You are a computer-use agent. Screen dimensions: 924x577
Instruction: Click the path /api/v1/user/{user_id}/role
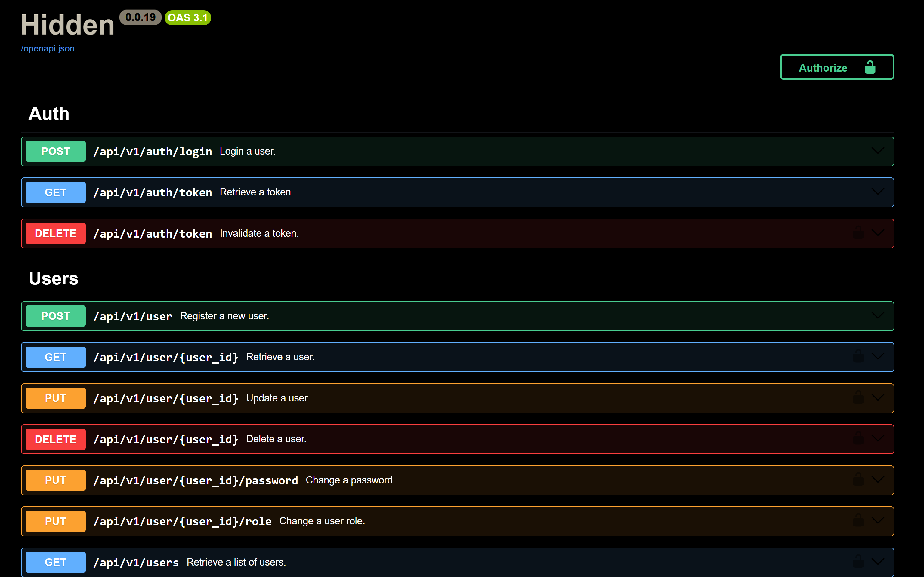click(183, 521)
